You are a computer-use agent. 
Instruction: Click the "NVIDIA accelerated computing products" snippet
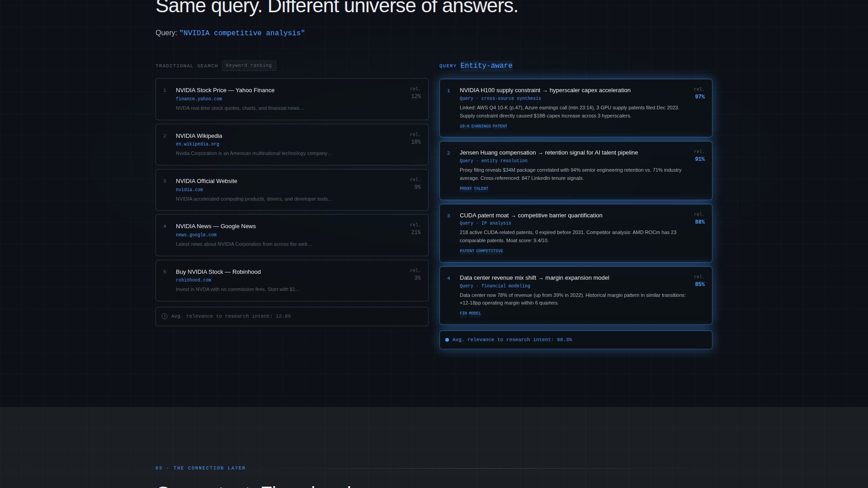pyautogui.click(x=254, y=199)
